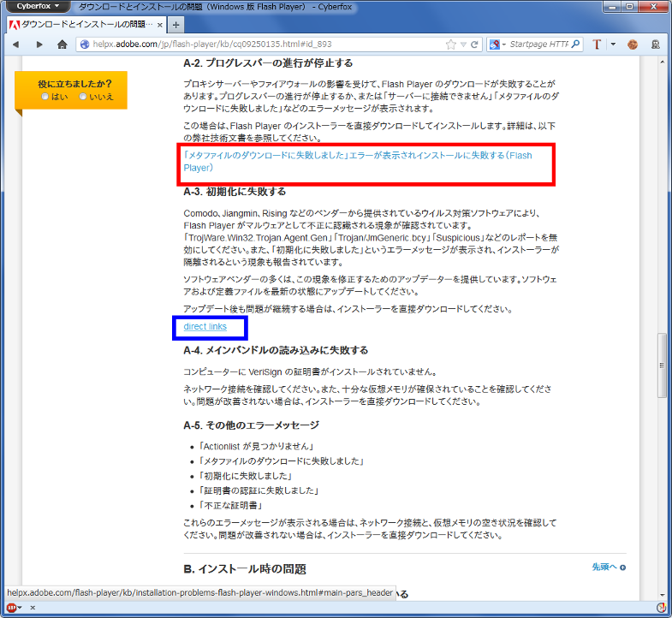The image size is (672, 618).
Task: Click heading A-5. その他のエラーメッセージ
Action: coord(251,425)
